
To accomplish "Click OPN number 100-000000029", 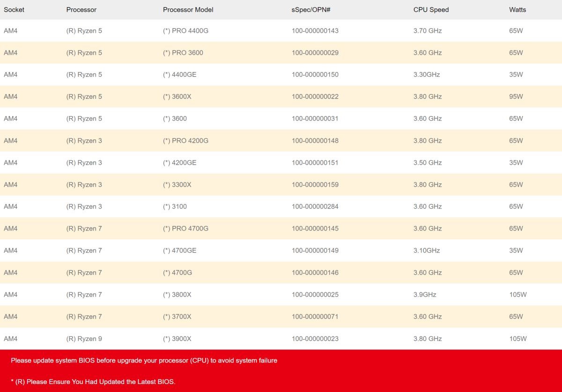I will pos(315,53).
